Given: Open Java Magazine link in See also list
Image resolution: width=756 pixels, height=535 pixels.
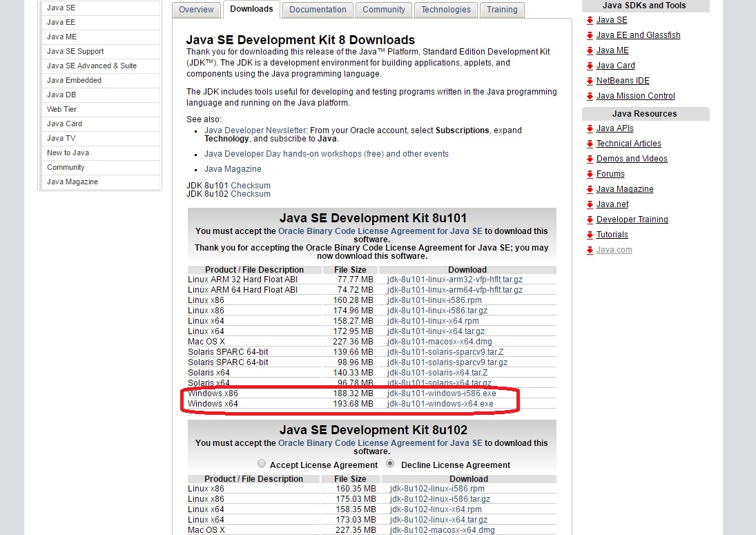Looking at the screenshot, I should (233, 169).
